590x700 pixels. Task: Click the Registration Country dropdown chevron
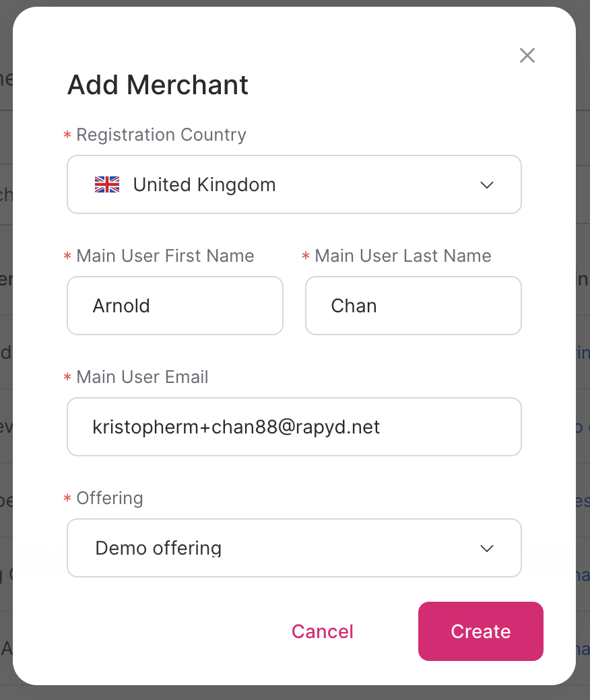pos(486,184)
